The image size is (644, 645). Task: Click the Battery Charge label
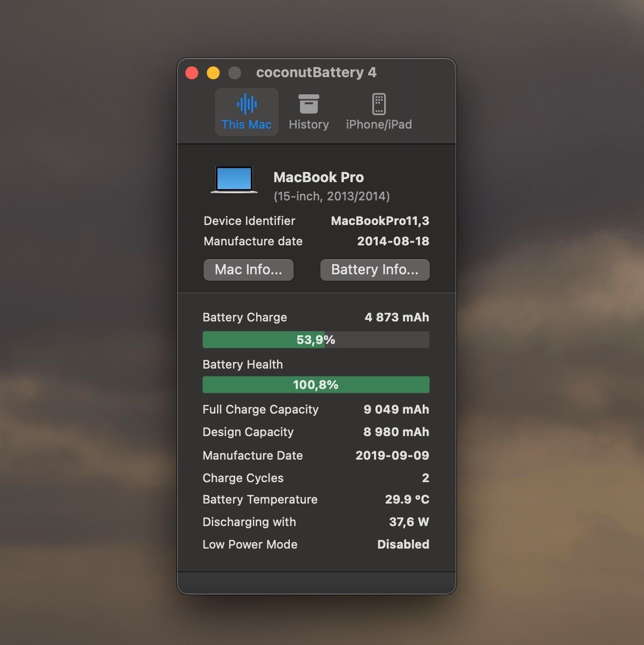[245, 317]
